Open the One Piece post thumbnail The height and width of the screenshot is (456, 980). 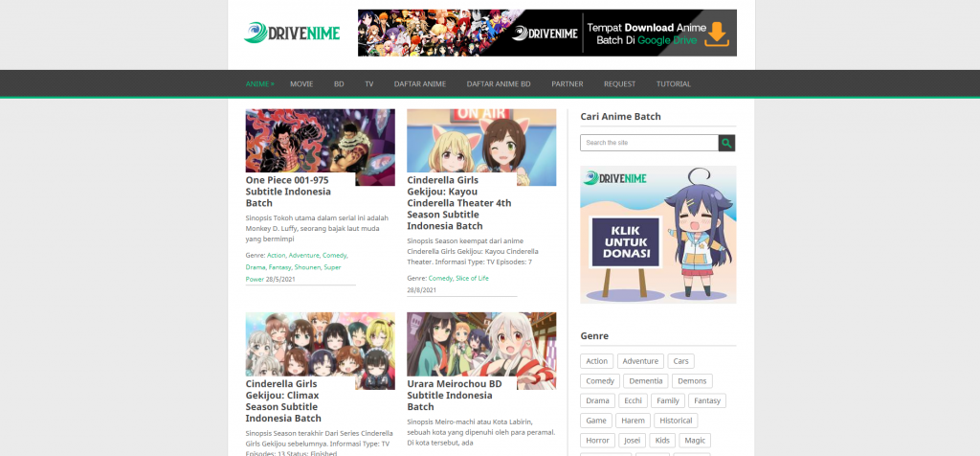(x=320, y=141)
